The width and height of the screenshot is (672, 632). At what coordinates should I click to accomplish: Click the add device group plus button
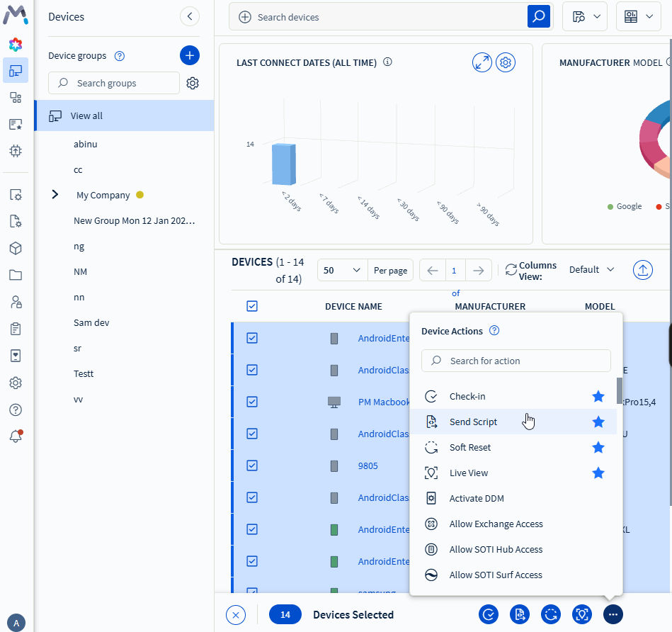tap(190, 55)
